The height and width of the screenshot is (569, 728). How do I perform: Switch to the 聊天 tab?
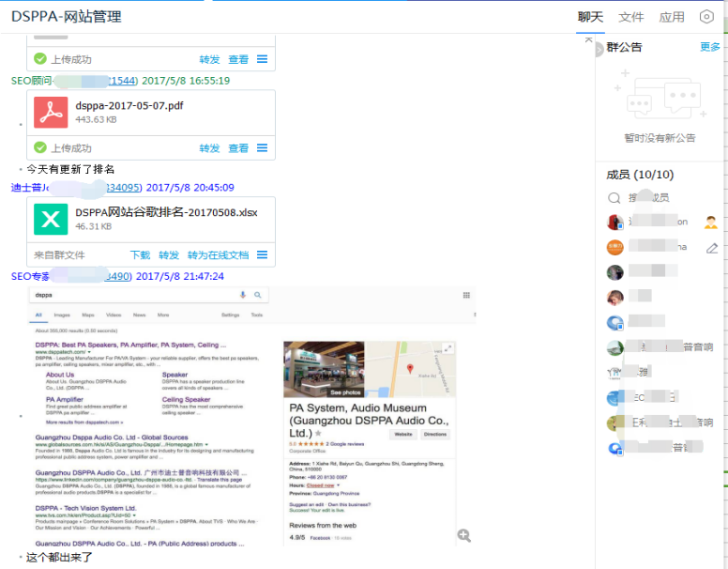tap(590, 17)
